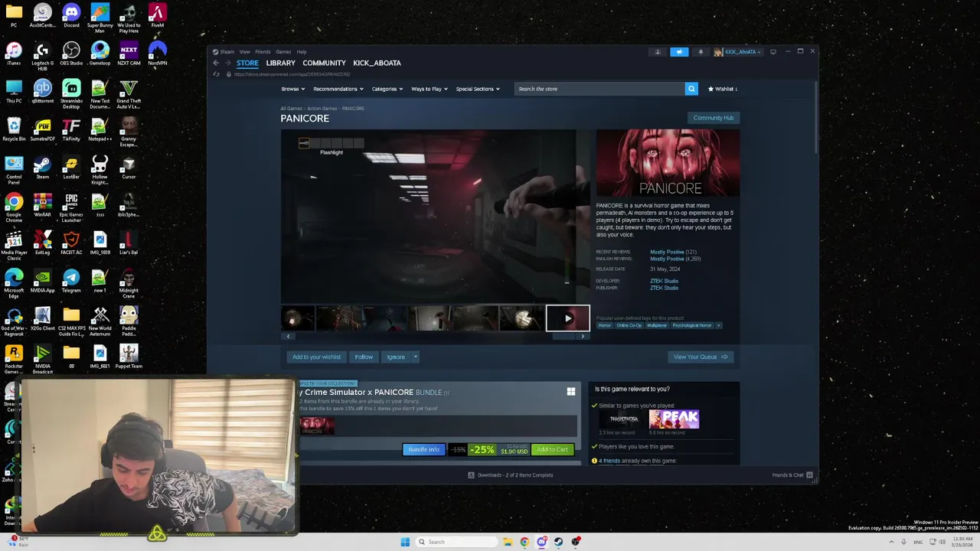Click View Your Queue
Viewport: 980px width, 551px height.
point(701,357)
